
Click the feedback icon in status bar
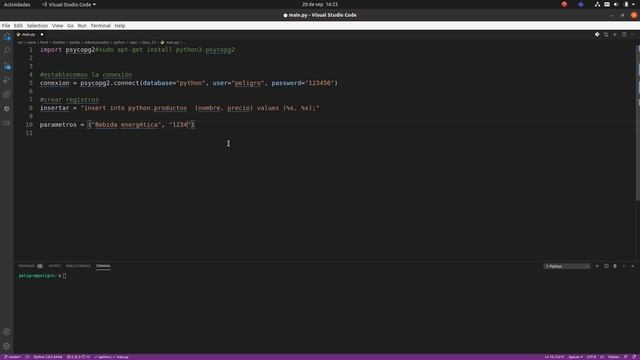[x=626, y=357]
